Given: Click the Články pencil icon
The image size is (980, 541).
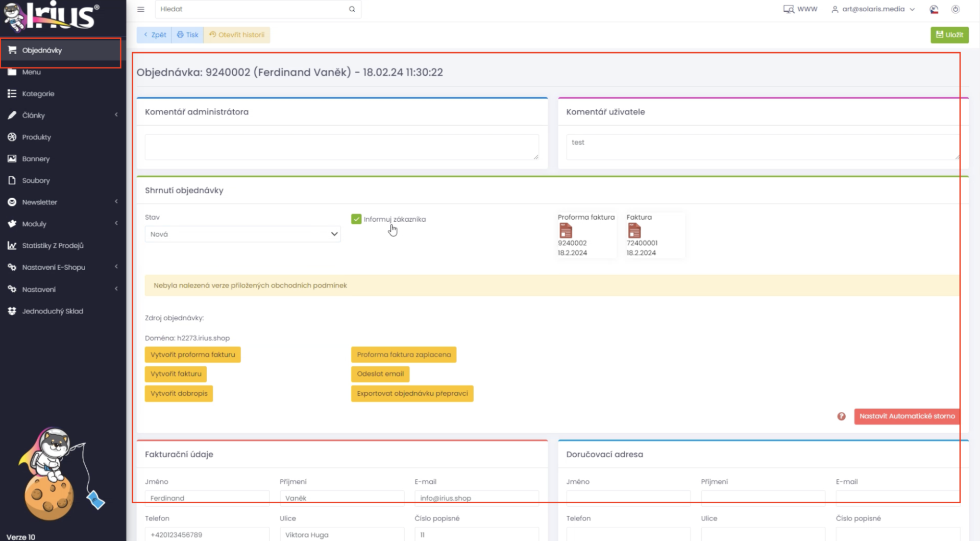Looking at the screenshot, I should click(x=12, y=115).
